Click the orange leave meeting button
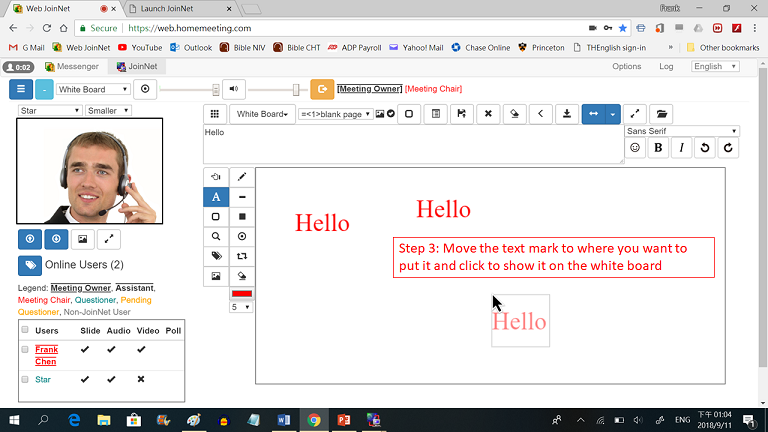 pyautogui.click(x=322, y=89)
